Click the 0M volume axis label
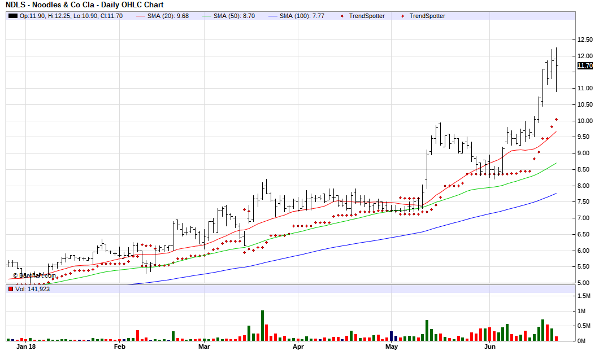 pyautogui.click(x=581, y=341)
